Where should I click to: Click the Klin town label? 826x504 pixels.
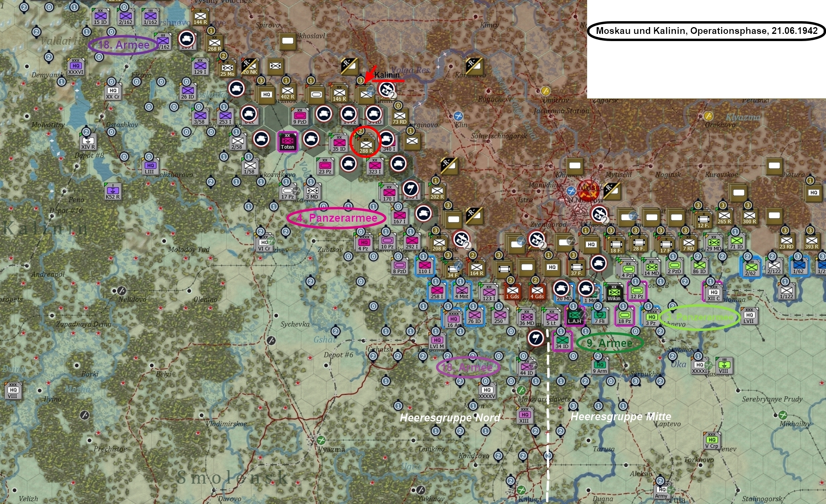[461, 125]
